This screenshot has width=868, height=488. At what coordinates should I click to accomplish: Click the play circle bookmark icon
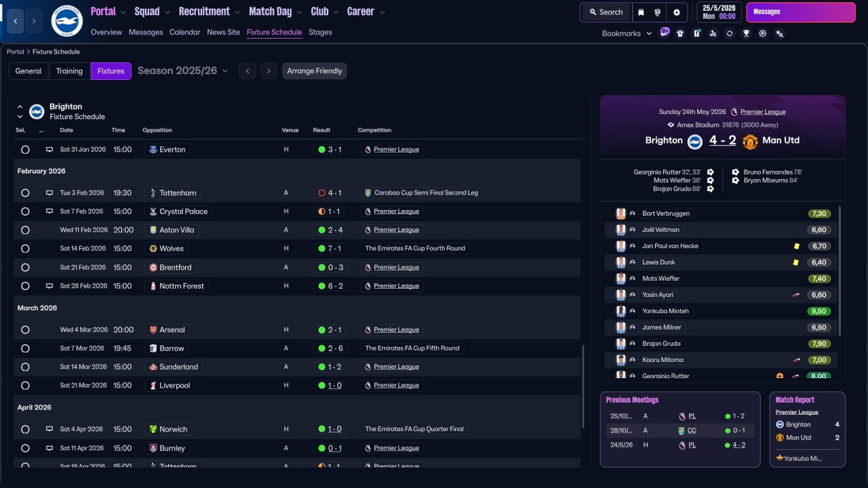(763, 33)
